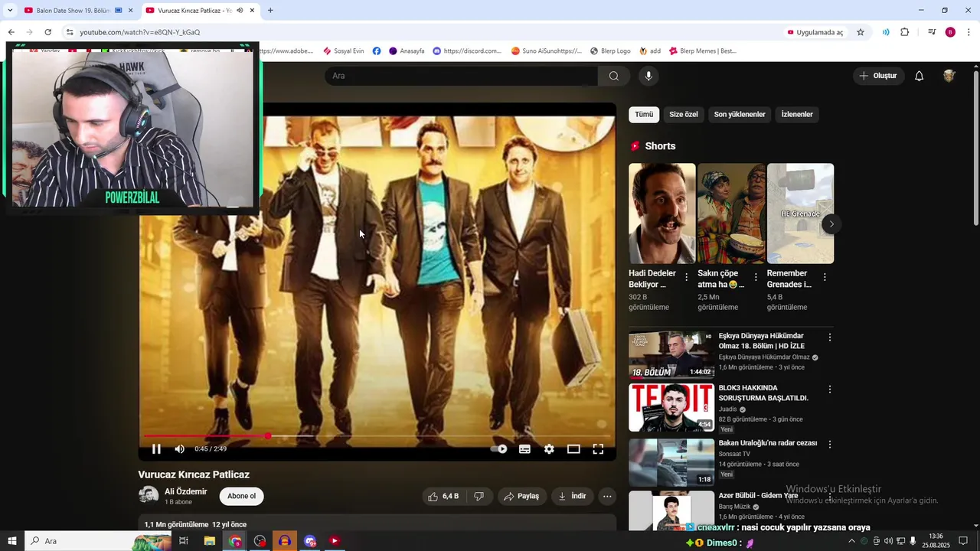
Task: Switch to Balon Date Show browser tab
Action: click(x=73, y=11)
